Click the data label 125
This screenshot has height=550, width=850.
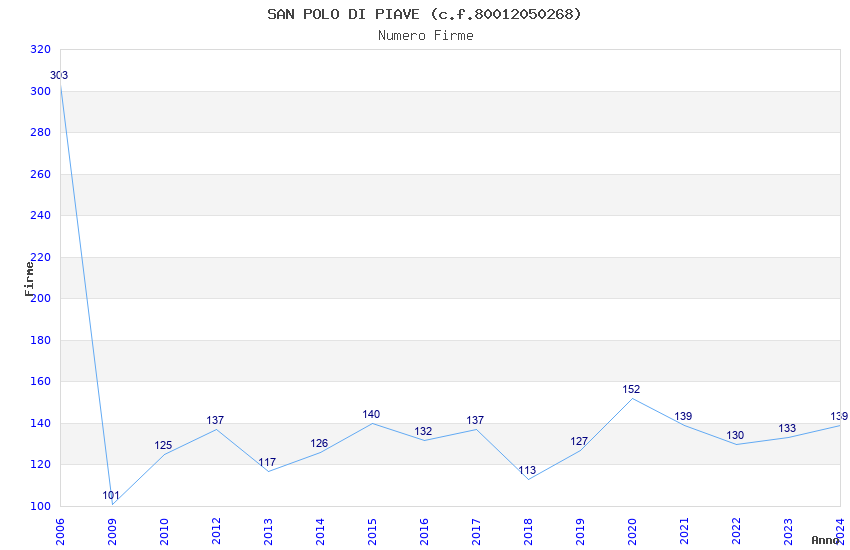(x=163, y=445)
